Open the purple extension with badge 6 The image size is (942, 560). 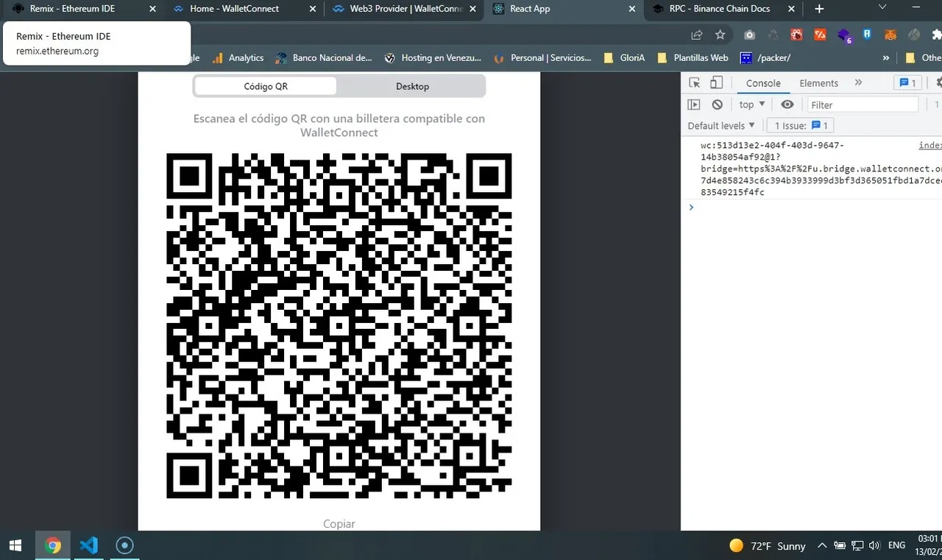844,35
